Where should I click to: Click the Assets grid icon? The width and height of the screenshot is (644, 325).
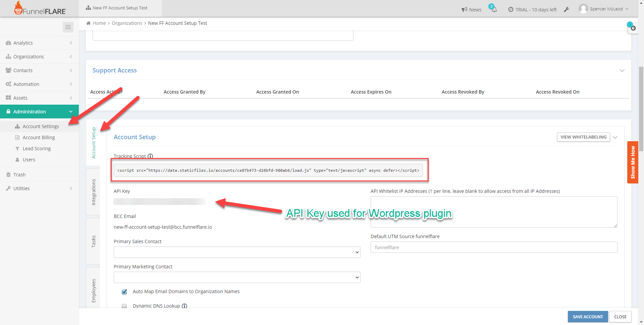8,98
